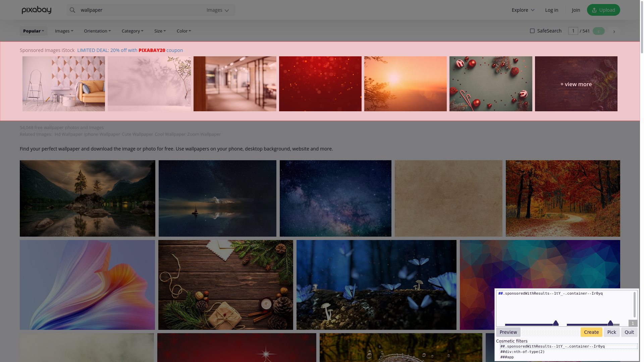Click the Join link

[576, 10]
